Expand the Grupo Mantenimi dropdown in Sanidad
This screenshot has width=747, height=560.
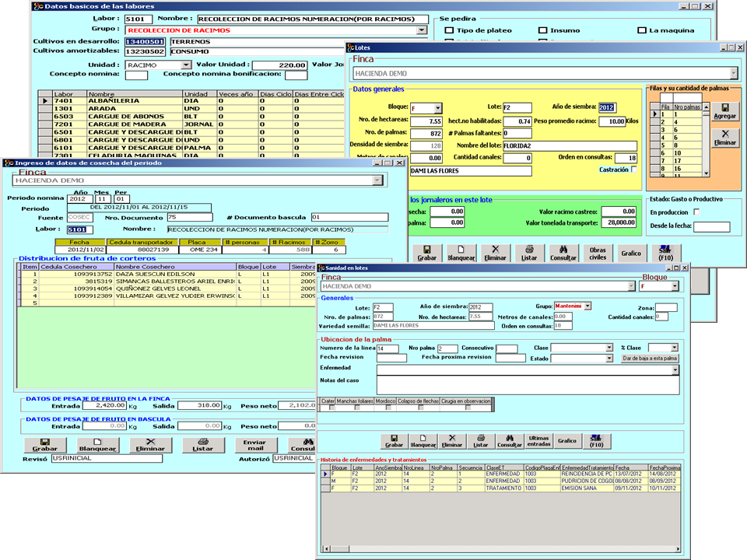click(587, 306)
